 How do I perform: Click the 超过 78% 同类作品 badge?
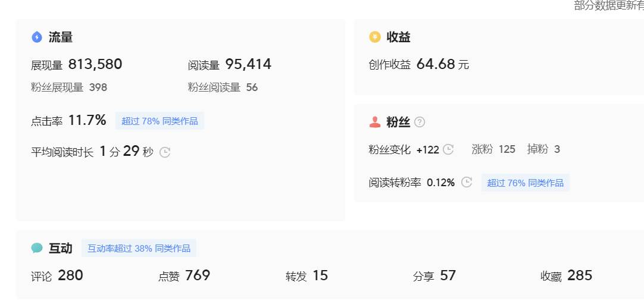pos(160,121)
